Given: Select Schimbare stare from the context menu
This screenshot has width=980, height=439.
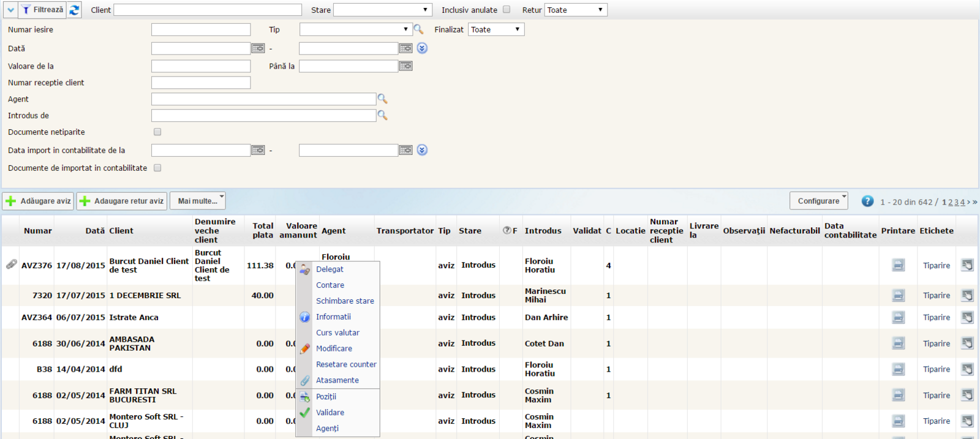Looking at the screenshot, I should coord(345,301).
